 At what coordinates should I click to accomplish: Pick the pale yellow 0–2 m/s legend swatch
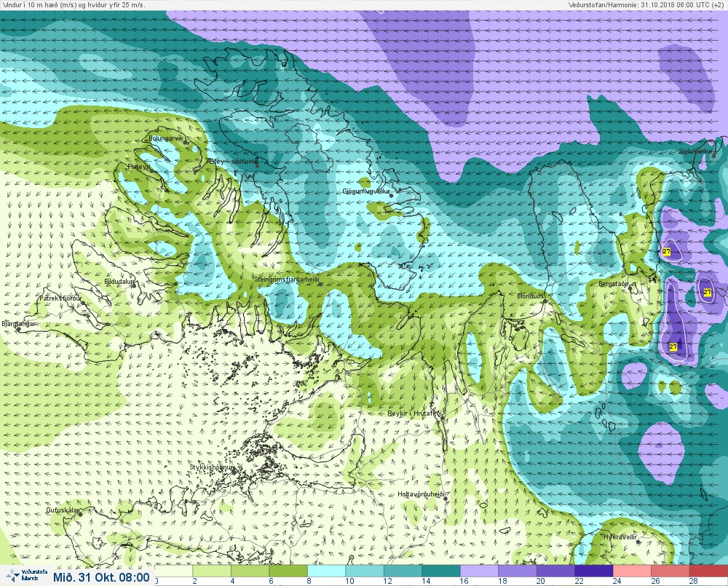coord(173,571)
